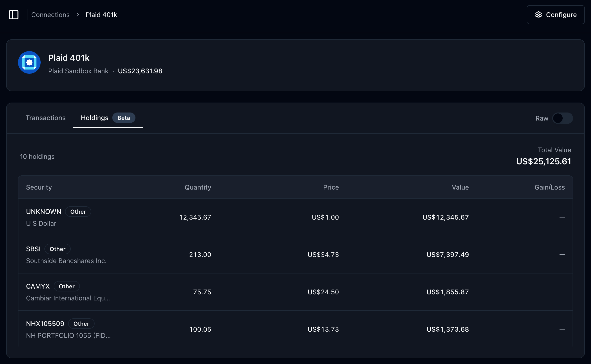Viewport: 591px width, 364px height.
Task: Click the Value column header
Action: (x=460, y=187)
